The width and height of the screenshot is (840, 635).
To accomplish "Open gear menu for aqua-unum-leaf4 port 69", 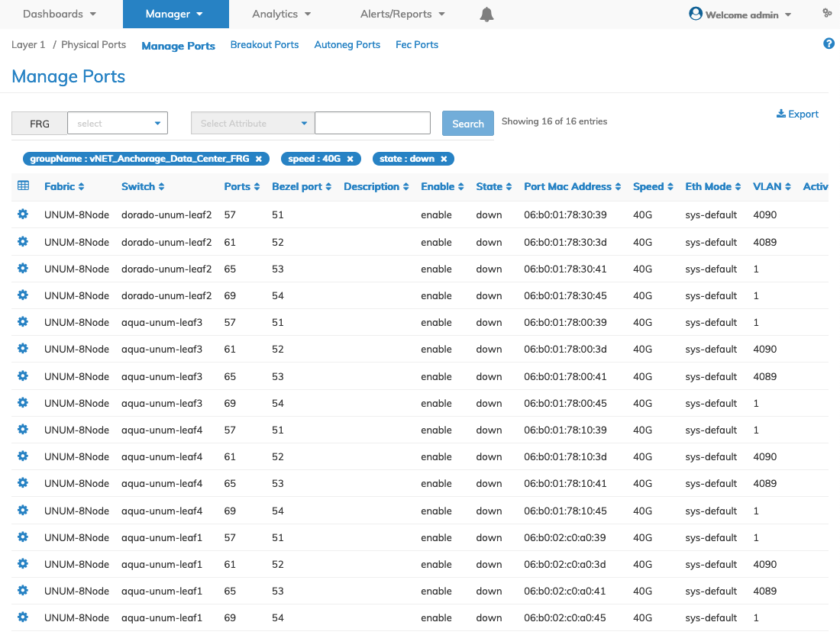I will pyautogui.click(x=22, y=511).
